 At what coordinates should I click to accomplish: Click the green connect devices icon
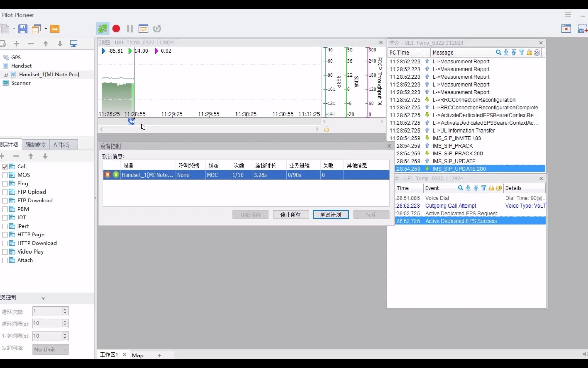coord(102,29)
